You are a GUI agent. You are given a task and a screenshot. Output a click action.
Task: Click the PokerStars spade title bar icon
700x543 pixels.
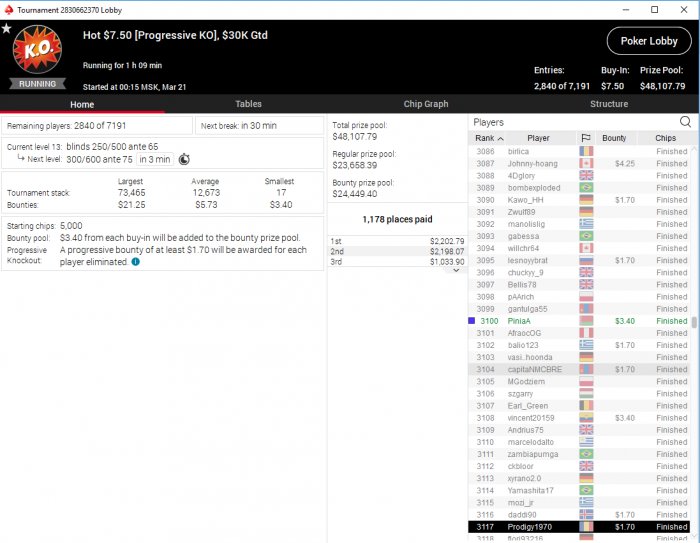click(x=8, y=9)
